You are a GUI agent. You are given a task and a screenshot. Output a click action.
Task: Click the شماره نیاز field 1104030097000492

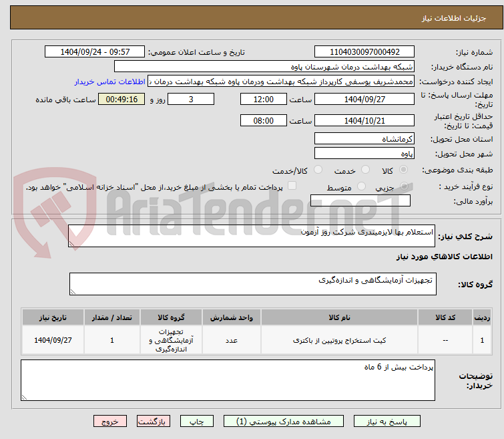point(364,52)
